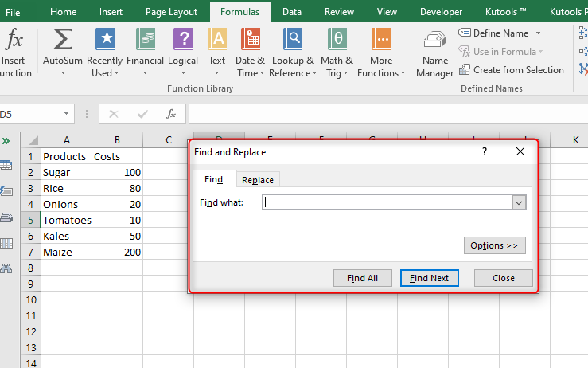Switch to the Data ribbon tab

[x=292, y=12]
